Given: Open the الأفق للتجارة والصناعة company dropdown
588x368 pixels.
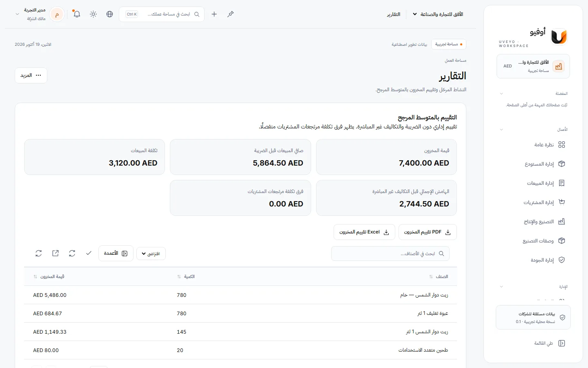Looking at the screenshot, I should [438, 14].
